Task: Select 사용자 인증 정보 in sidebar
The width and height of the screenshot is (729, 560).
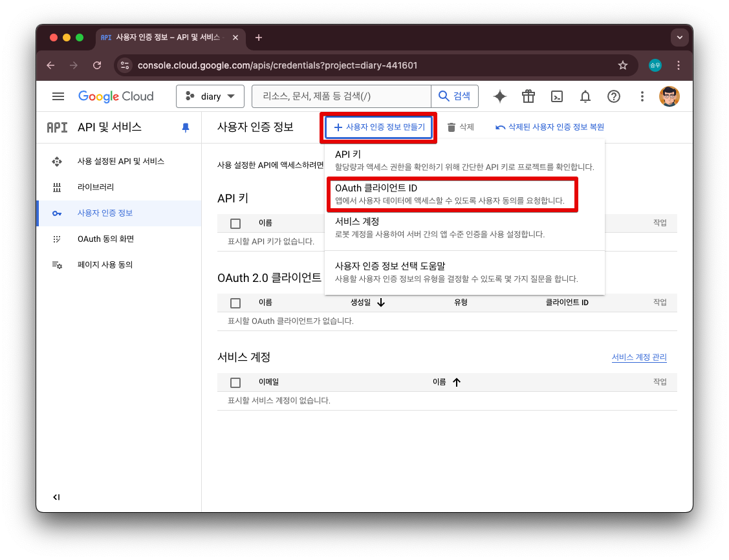Action: click(x=120, y=213)
